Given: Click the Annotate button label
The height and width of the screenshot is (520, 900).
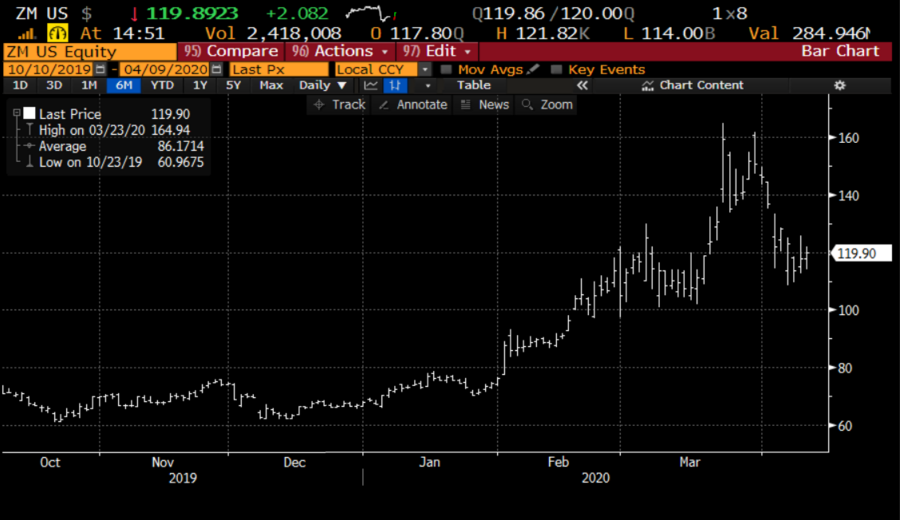Looking at the screenshot, I should click(422, 105).
